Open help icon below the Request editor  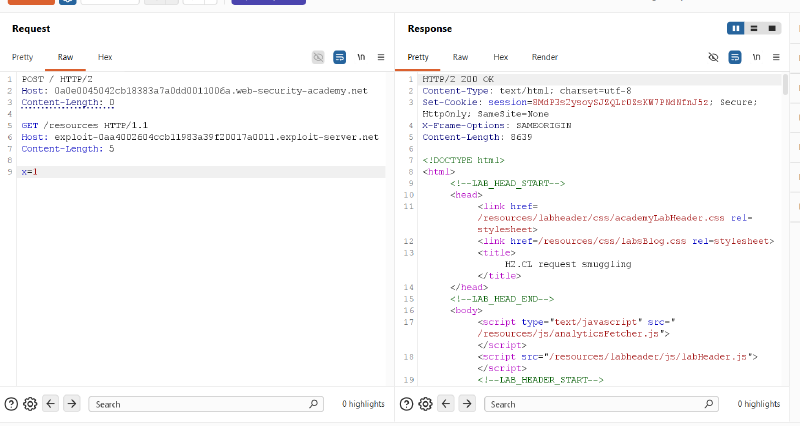(11, 404)
